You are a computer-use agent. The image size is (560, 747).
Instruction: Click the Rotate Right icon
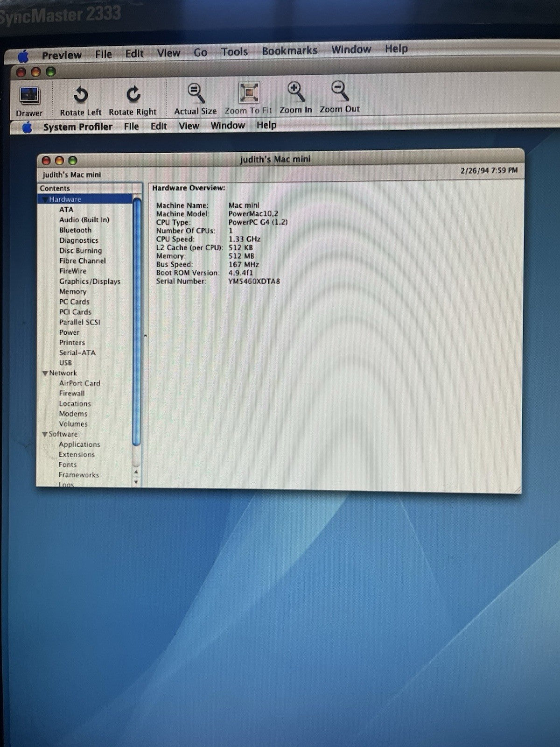pyautogui.click(x=133, y=94)
